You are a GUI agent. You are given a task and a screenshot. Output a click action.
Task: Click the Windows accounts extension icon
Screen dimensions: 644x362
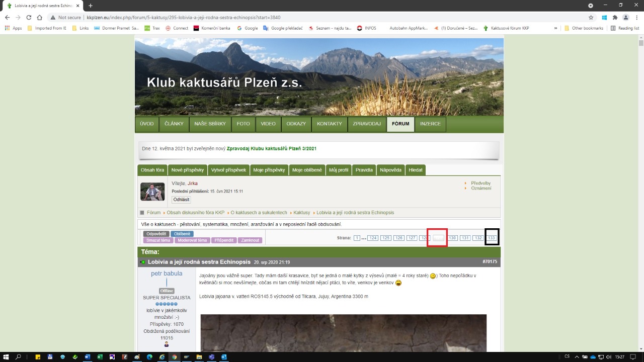604,17
